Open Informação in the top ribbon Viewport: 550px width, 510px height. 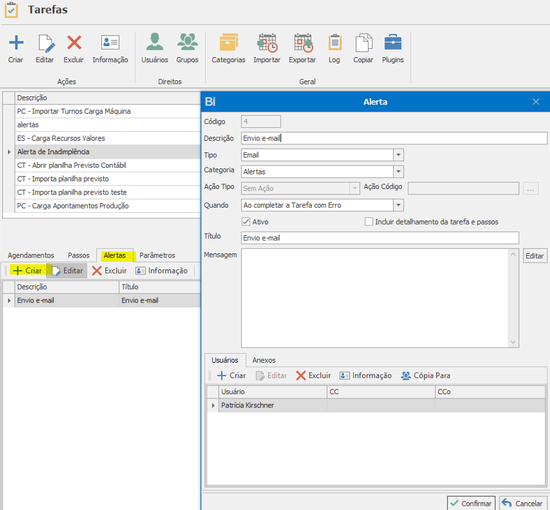pos(110,43)
